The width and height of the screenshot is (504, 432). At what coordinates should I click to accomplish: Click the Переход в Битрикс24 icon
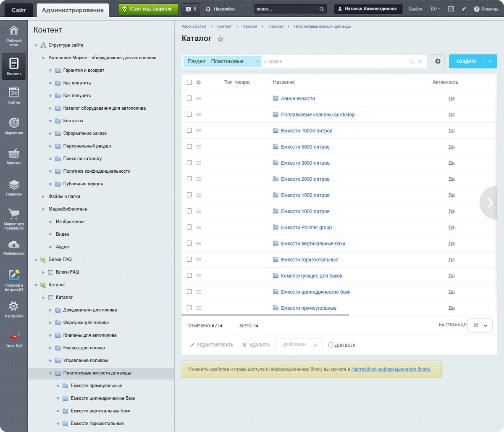coord(14,280)
